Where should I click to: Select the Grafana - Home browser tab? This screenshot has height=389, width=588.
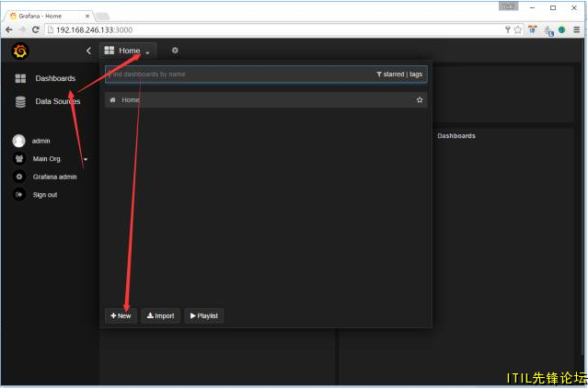click(48, 16)
